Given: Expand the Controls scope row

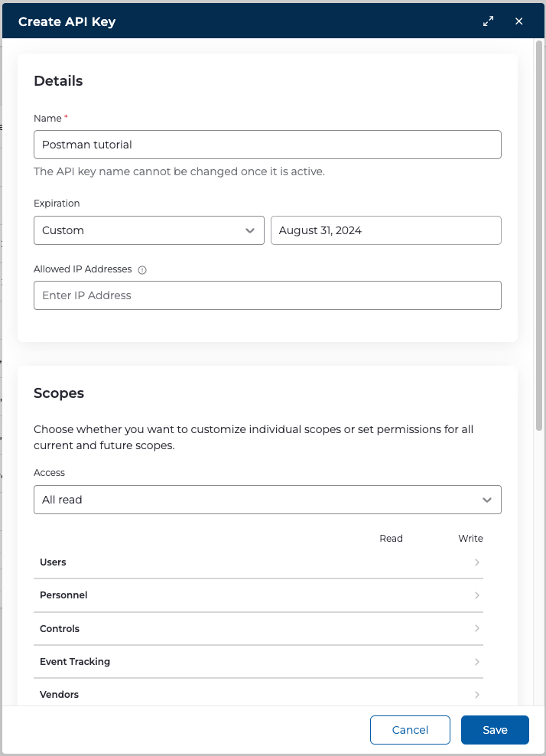Looking at the screenshot, I should (x=476, y=628).
